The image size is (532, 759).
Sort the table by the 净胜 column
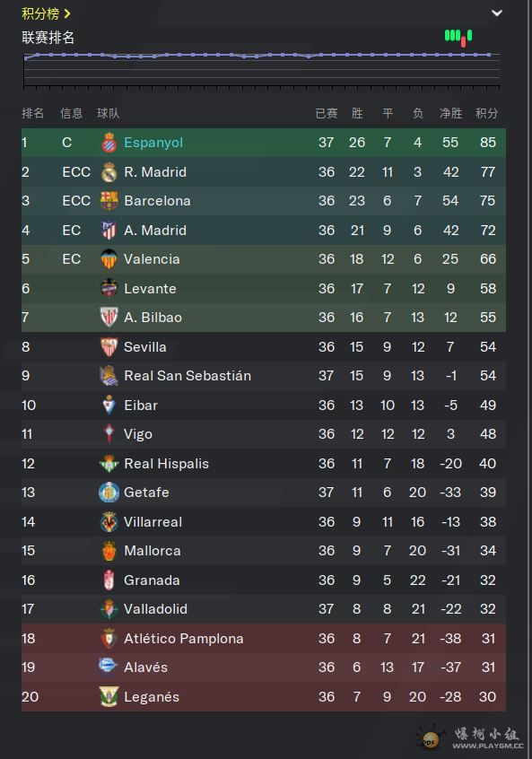(x=450, y=113)
